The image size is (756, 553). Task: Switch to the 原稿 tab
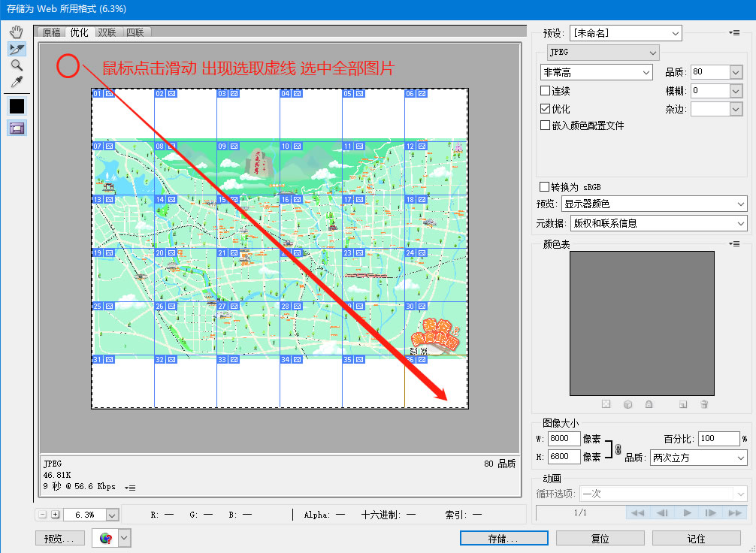coord(52,32)
